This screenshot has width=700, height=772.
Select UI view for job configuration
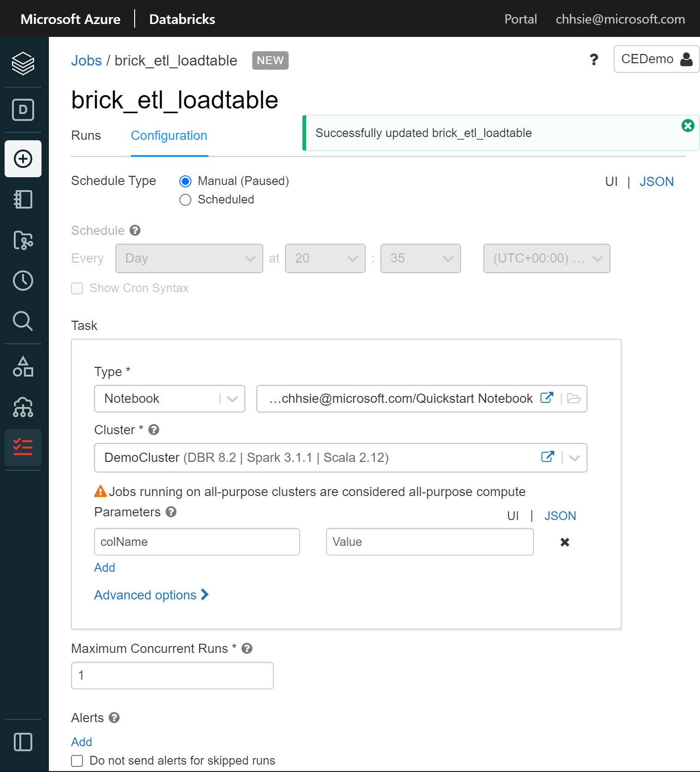[611, 181]
